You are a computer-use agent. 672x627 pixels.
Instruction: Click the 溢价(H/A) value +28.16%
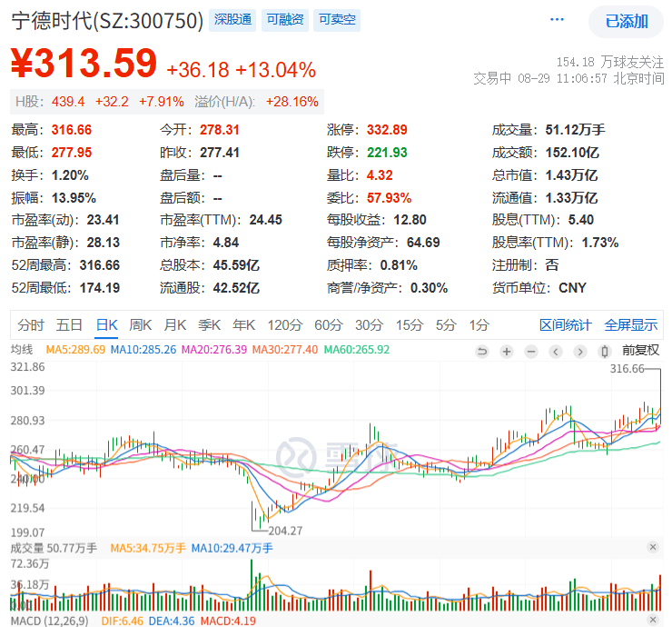[x=292, y=102]
